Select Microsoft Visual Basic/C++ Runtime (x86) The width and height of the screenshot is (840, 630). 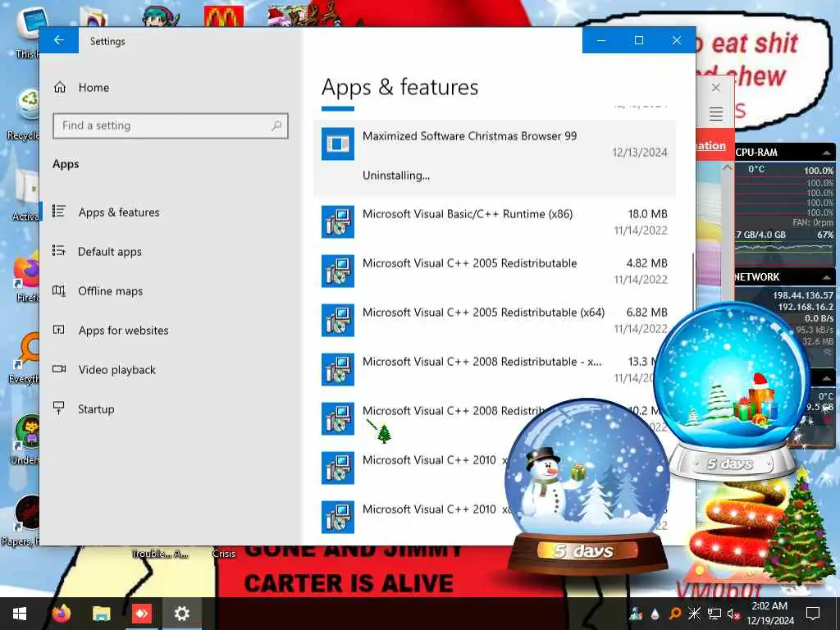pyautogui.click(x=495, y=221)
